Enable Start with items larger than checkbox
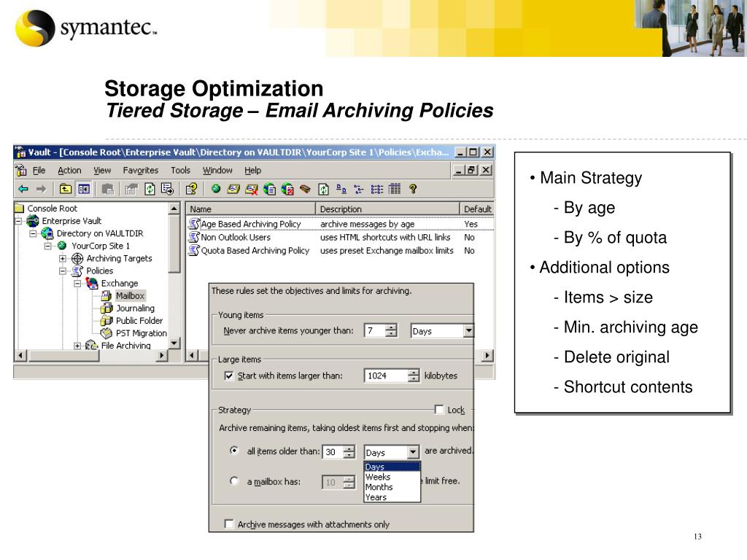 pyautogui.click(x=229, y=376)
